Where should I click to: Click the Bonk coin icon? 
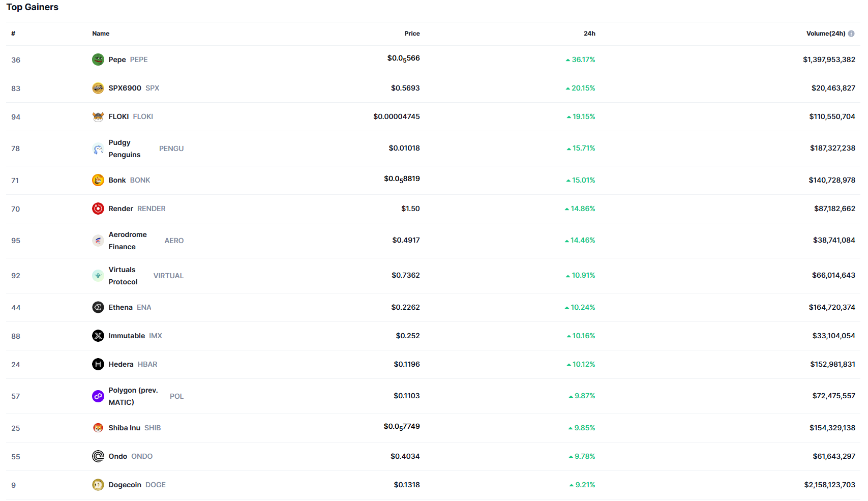[x=98, y=180]
